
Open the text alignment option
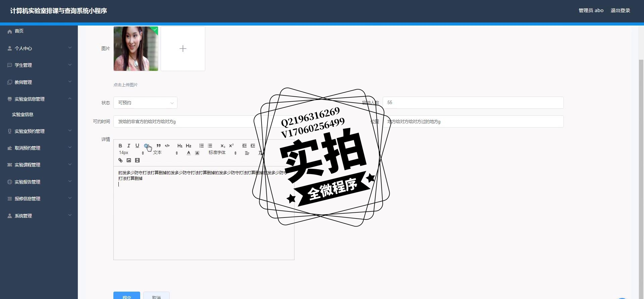(x=247, y=153)
